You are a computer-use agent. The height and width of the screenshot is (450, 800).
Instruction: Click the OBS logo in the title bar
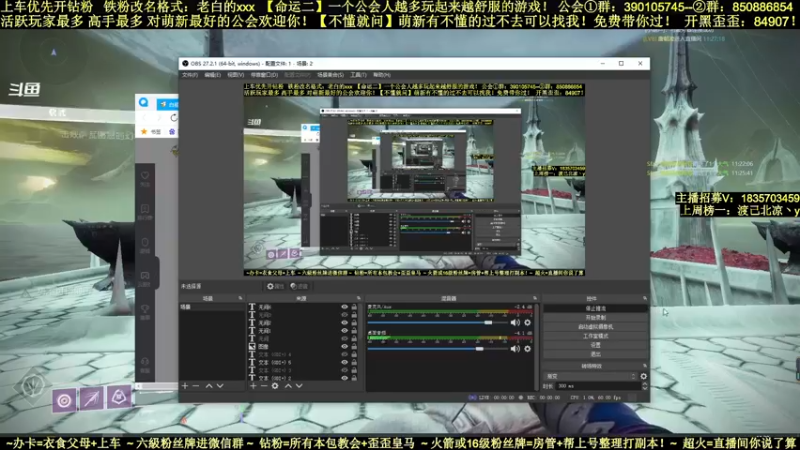pos(185,63)
